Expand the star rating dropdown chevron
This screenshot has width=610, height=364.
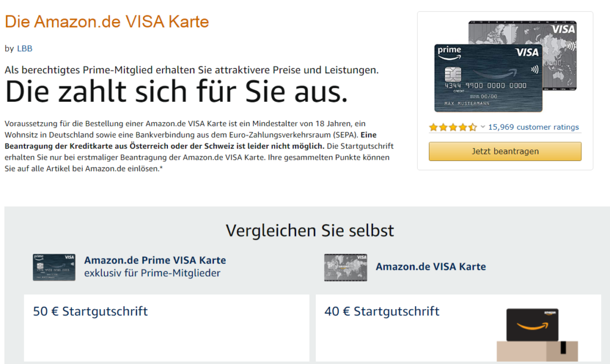(483, 127)
